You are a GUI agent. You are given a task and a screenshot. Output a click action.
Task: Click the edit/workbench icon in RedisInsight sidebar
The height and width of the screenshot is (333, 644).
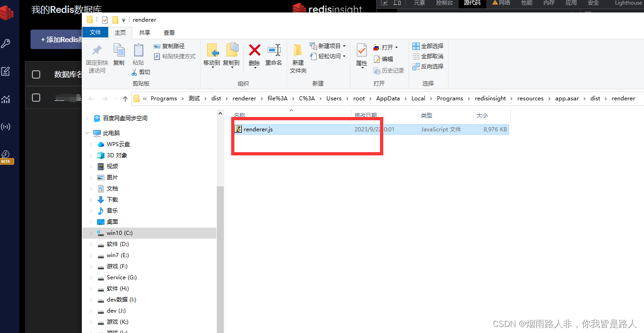(6, 71)
